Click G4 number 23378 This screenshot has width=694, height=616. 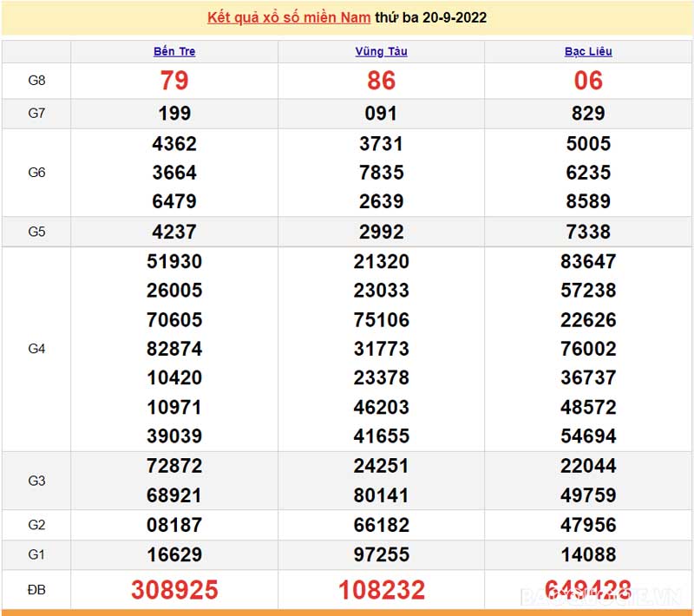point(381,377)
